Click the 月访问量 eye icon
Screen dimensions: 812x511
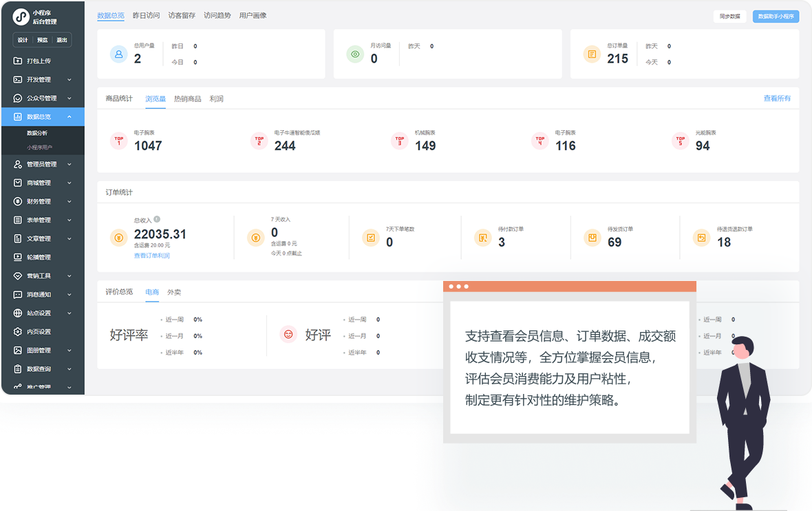click(355, 54)
